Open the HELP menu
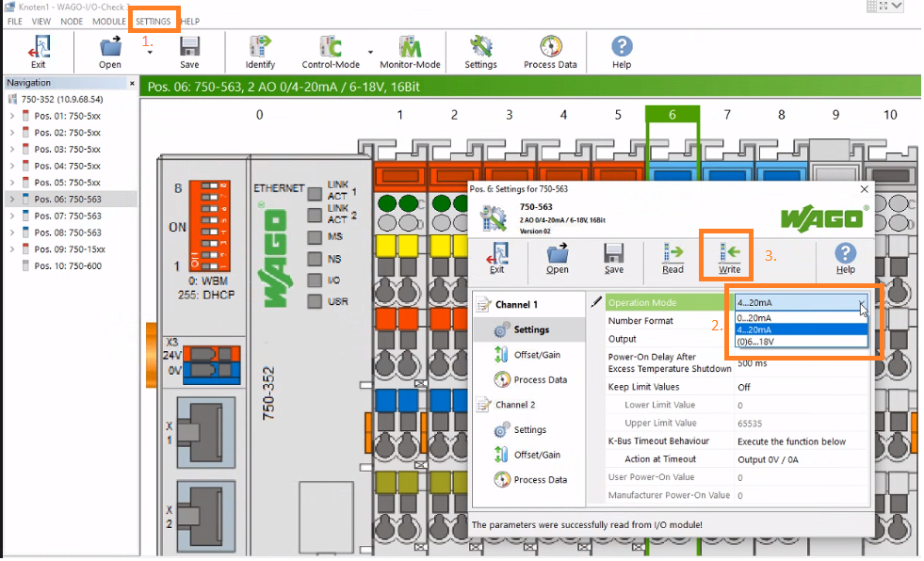Image resolution: width=924 pixels, height=561 pixels. click(x=190, y=22)
